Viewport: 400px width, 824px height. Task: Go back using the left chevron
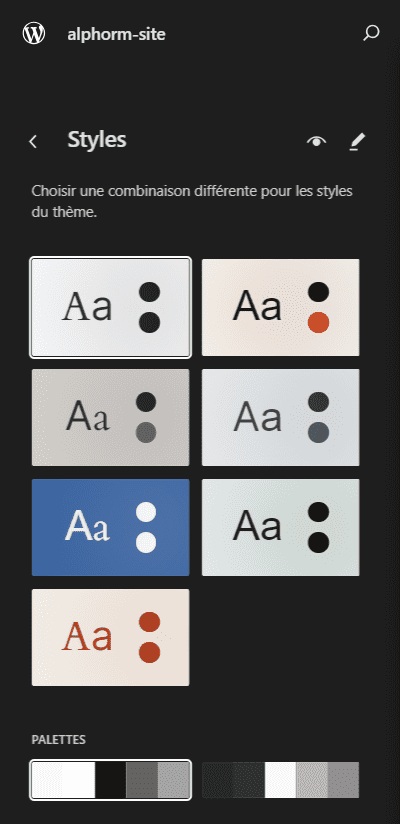pos(33,141)
